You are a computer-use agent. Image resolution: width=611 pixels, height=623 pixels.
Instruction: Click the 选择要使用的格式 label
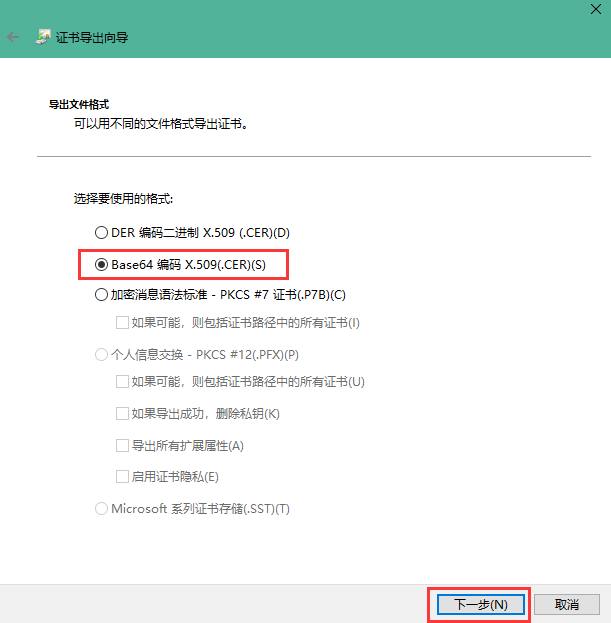pos(122,198)
